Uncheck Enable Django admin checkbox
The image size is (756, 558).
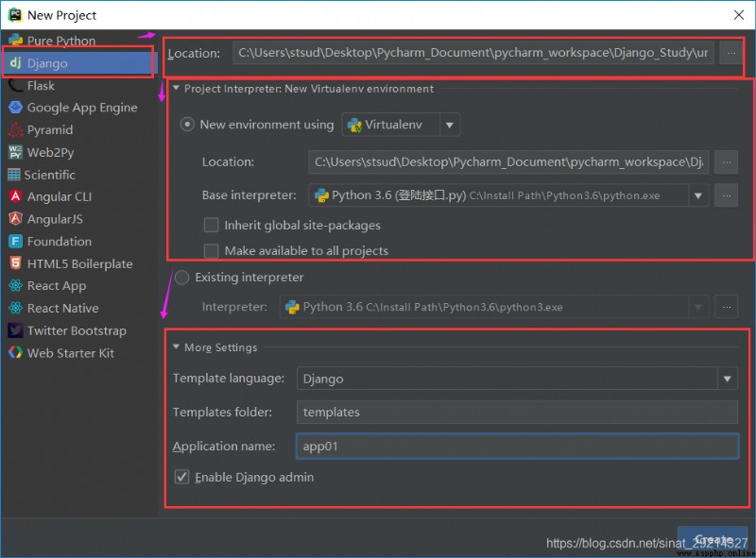coord(181,477)
